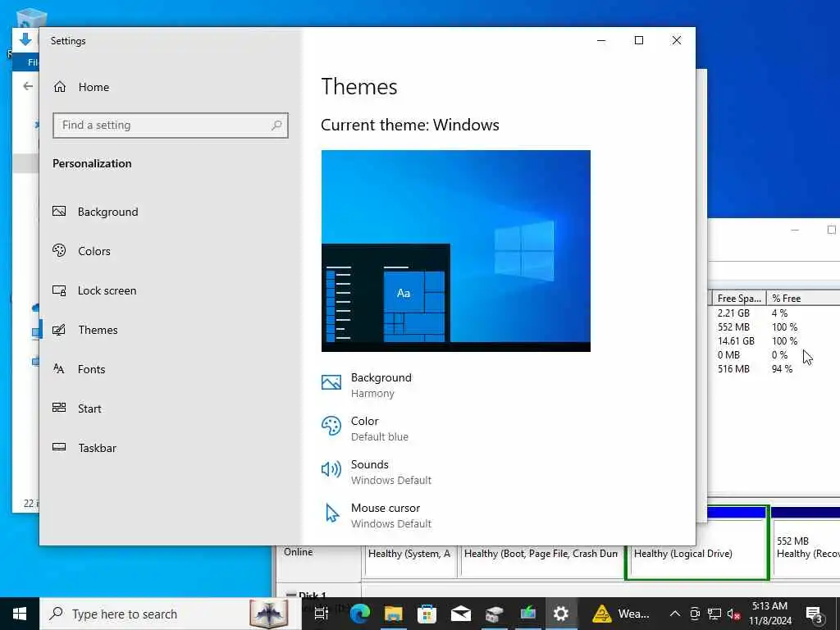The height and width of the screenshot is (630, 840).
Task: Click the magnifier icon in Find a setting
Action: tap(276, 126)
